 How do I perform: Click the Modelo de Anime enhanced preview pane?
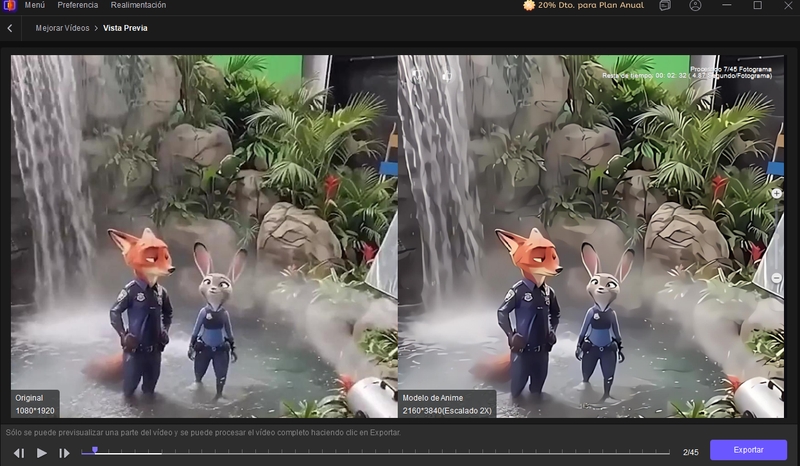pyautogui.click(x=591, y=236)
